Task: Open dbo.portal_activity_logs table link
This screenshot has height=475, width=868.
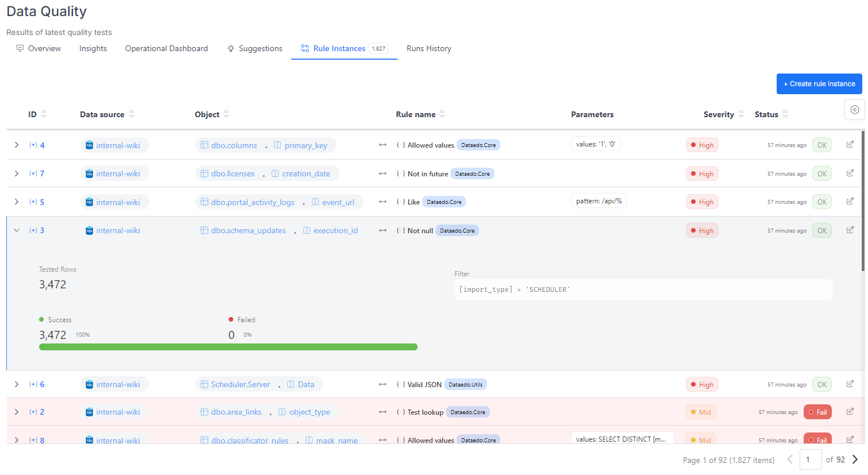Action: coord(253,202)
